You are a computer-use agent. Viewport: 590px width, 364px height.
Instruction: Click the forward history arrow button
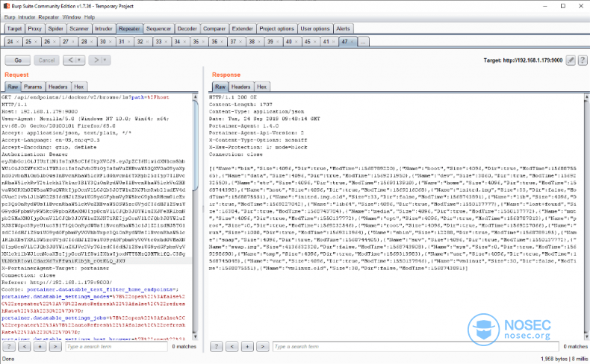(96, 60)
